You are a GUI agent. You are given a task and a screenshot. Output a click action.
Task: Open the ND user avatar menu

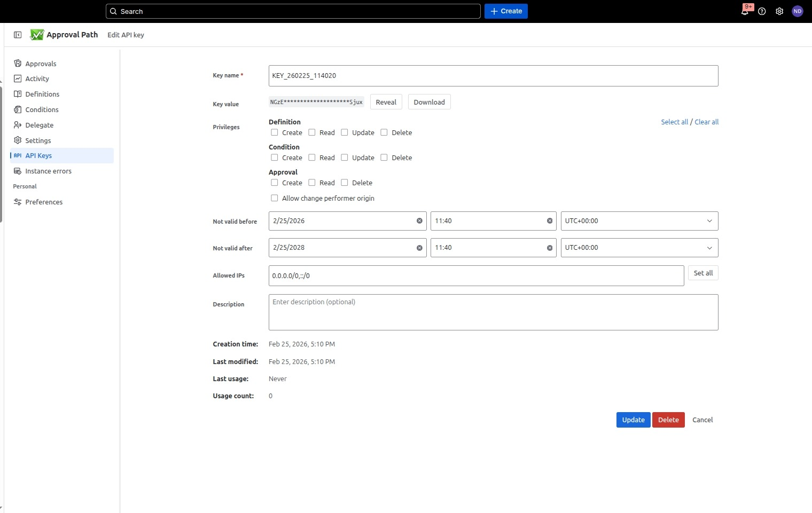797,11
